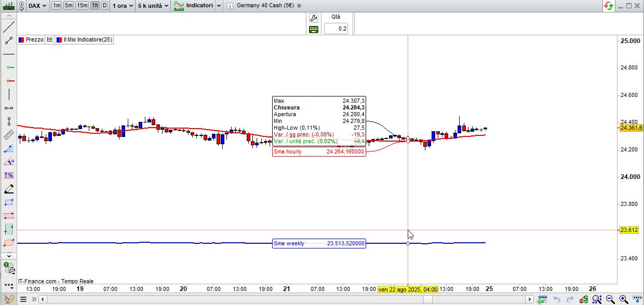Click the Sma weekly value label

(x=319, y=243)
